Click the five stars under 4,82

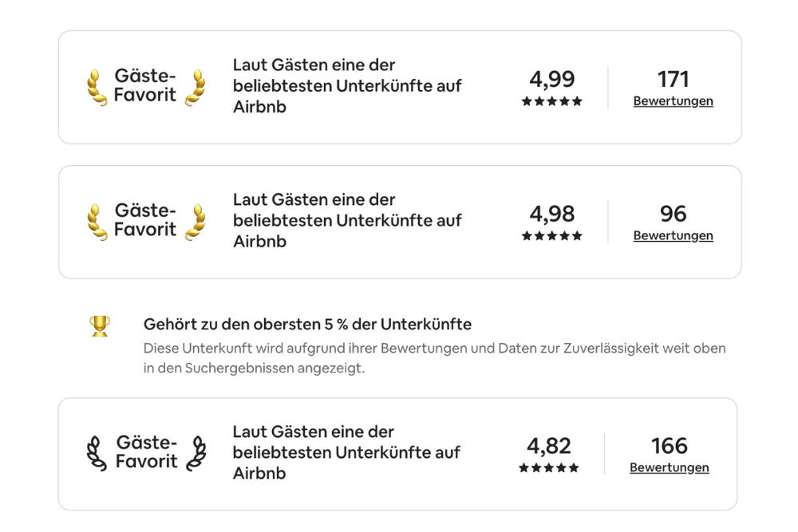(549, 467)
